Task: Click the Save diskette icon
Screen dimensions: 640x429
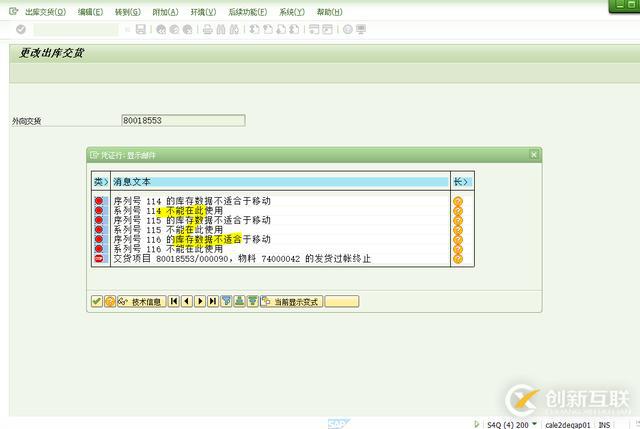Action: pos(140,29)
